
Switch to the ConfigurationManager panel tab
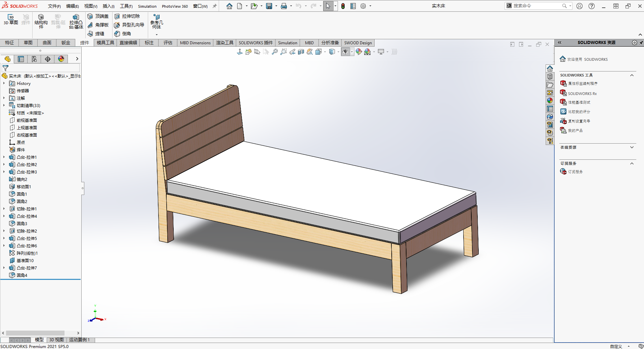34,59
